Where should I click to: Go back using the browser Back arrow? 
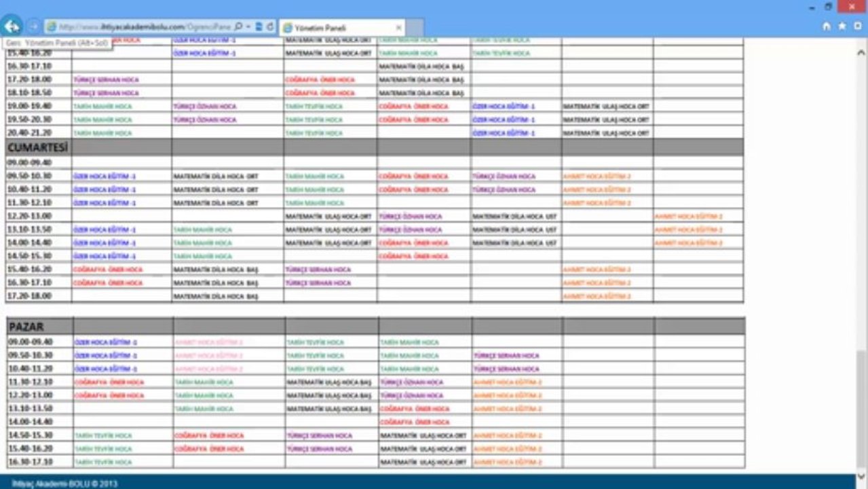click(x=12, y=26)
